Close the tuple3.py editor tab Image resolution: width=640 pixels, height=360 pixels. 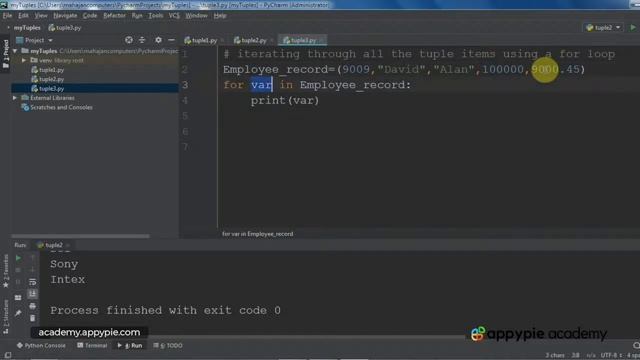(x=322, y=40)
